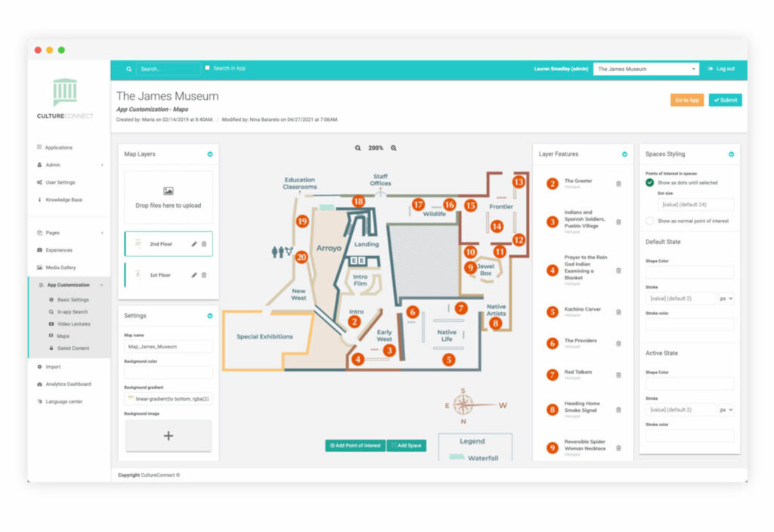Toggle Show as dots until selected
The width and height of the screenshot is (774, 532).
(x=650, y=183)
